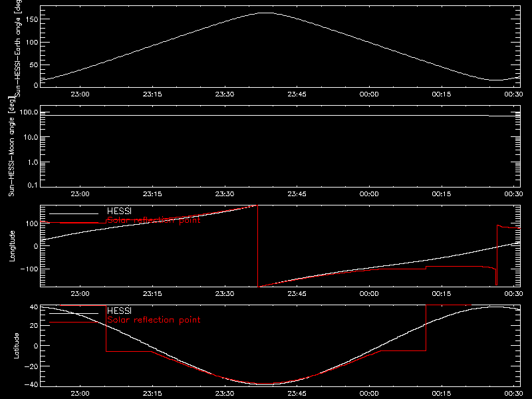This screenshot has height=399, width=532.
Task: Click 23:30 label below the Latitude plot
Action: point(225,394)
